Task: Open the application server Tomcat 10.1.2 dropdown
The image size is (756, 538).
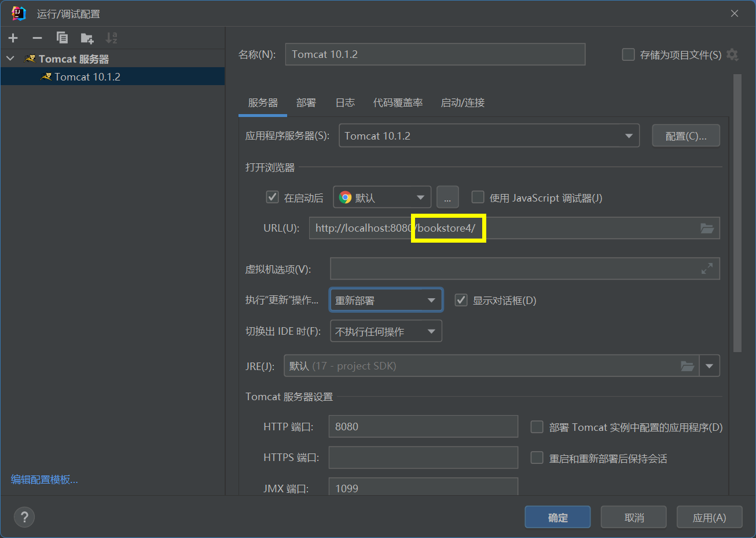Action: [489, 136]
